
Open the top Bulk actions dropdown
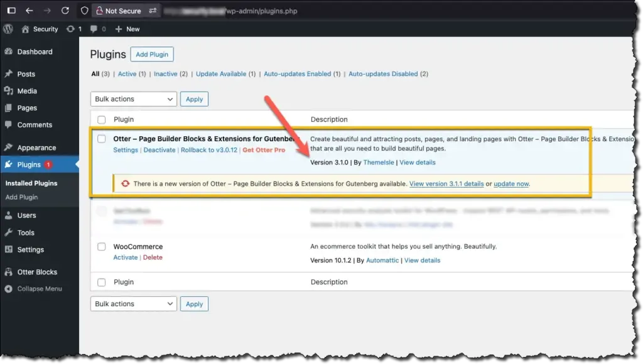tap(134, 99)
